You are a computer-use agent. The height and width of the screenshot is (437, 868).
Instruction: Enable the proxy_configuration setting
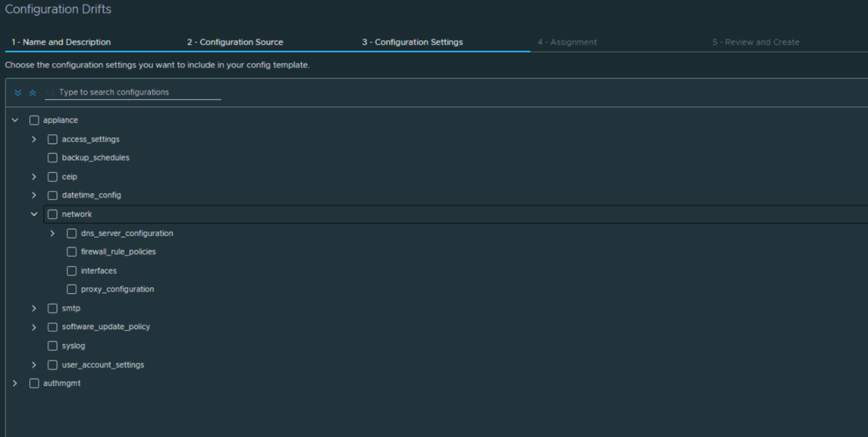(x=71, y=289)
